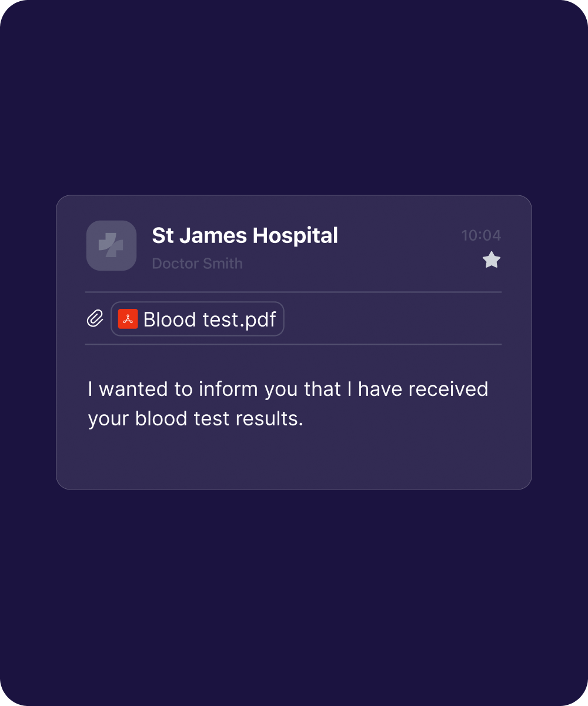Screen dimensions: 588x706
Task: Click the St James Hospital sender name
Action: (x=245, y=235)
